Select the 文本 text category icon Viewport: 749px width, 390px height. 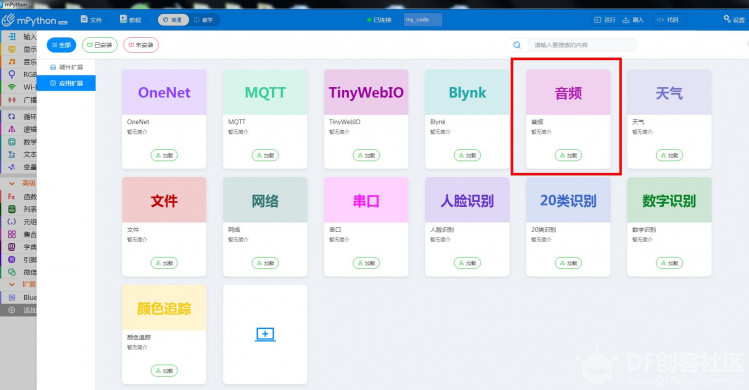pos(12,154)
